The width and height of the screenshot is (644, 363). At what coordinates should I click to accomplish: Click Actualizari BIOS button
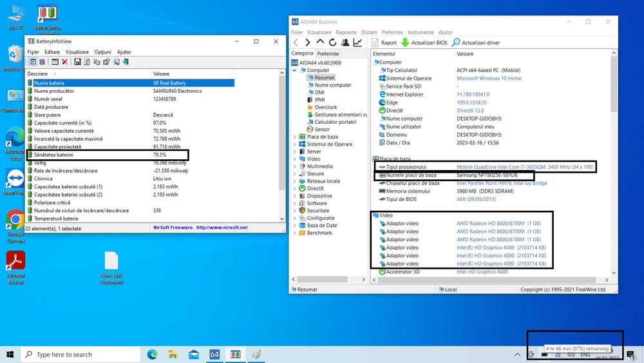pos(424,43)
